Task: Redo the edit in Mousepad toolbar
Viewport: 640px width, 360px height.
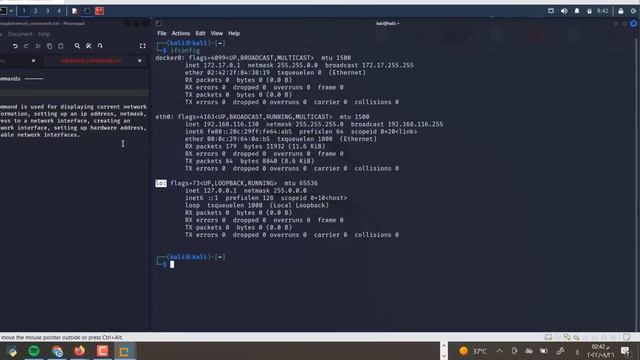Action: pos(26,46)
